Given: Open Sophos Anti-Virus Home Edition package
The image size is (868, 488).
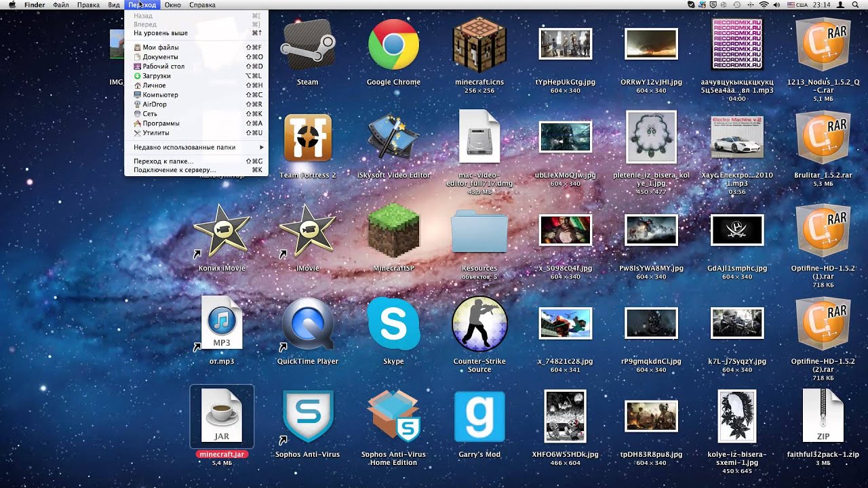Looking at the screenshot, I should tap(393, 416).
